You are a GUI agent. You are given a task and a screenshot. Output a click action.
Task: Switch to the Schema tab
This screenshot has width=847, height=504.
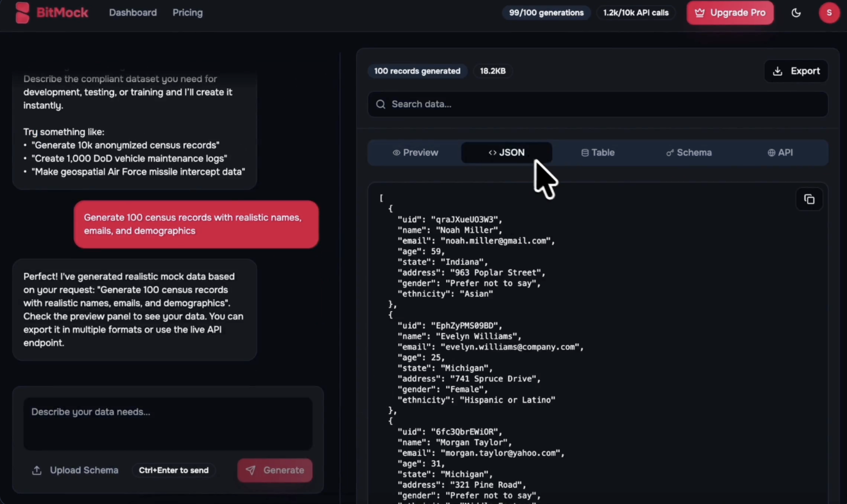(689, 153)
